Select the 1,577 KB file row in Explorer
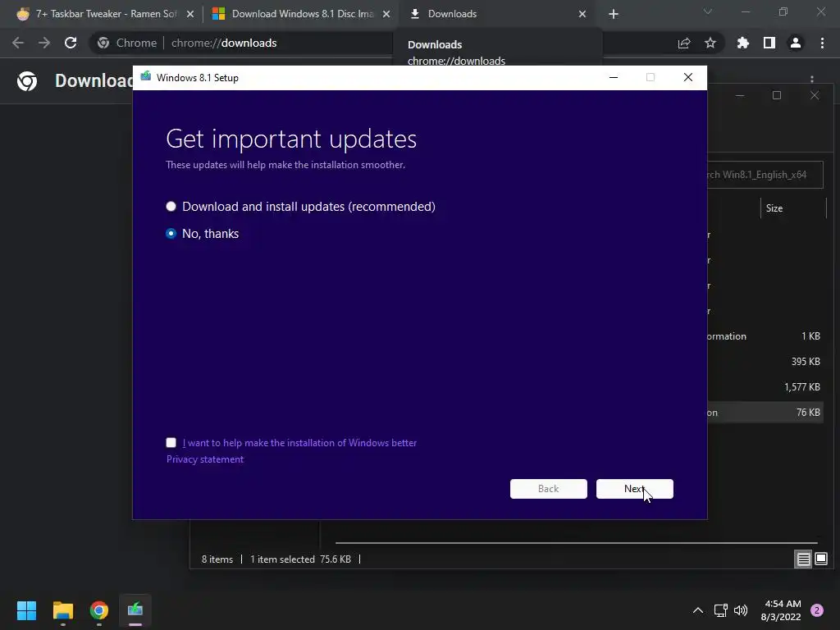Viewport: 840px width, 630px height. pos(765,387)
